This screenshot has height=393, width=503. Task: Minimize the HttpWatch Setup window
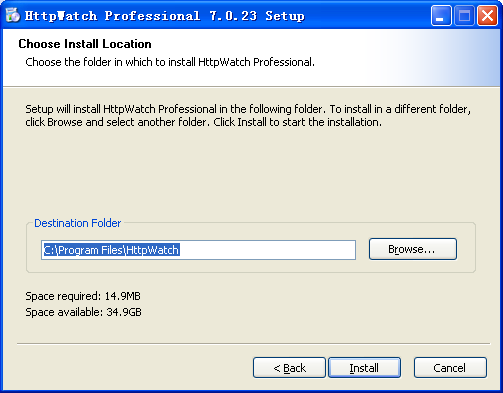click(441, 16)
